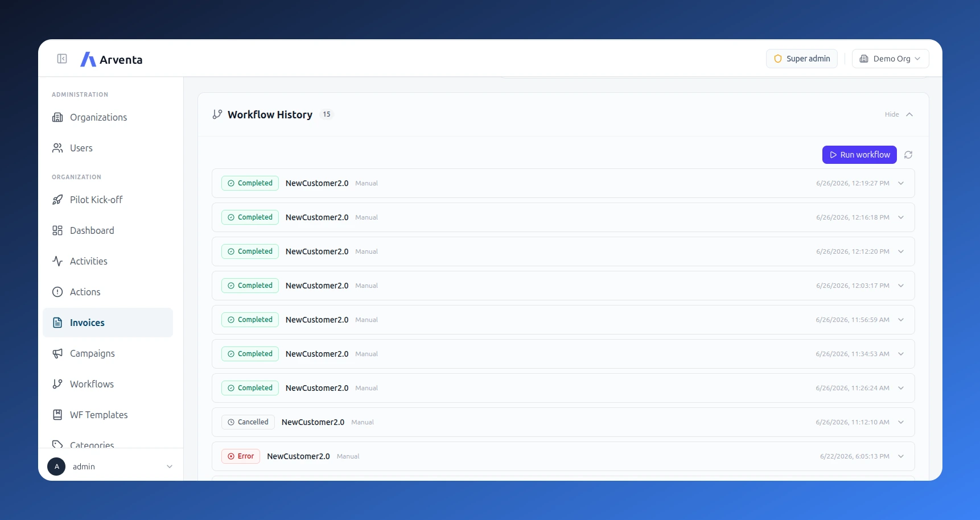Click the Dashboard grid icon
980x520 pixels.
(x=57, y=230)
